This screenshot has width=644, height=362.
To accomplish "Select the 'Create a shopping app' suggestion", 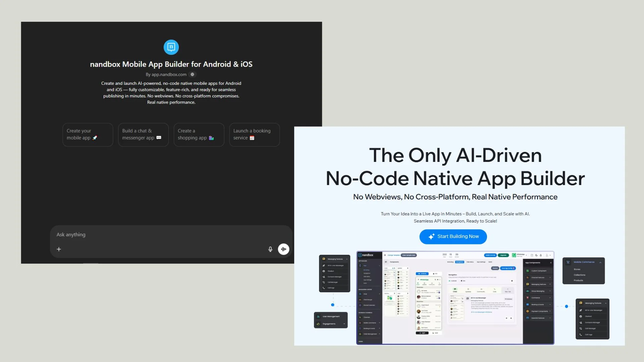I will point(199,134).
